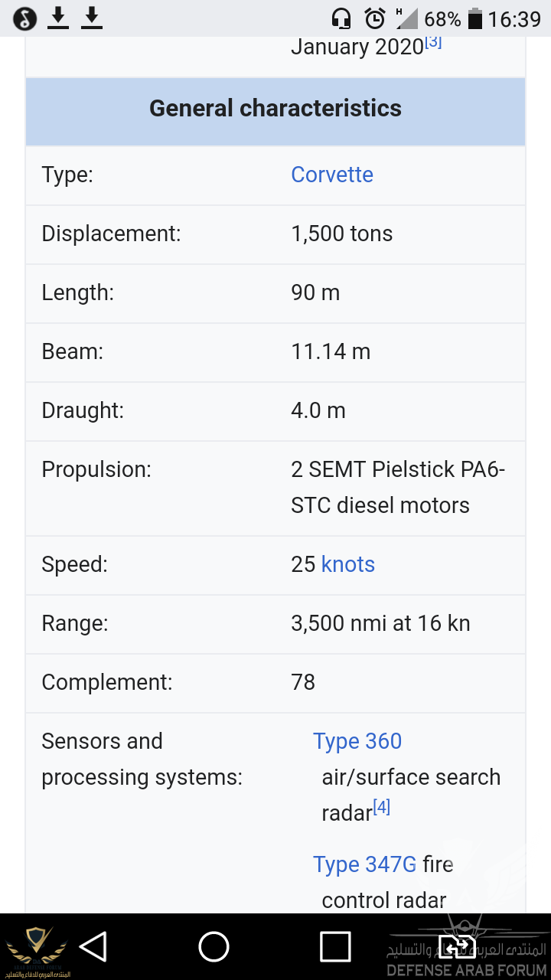Tap the General characteristics header

[275, 109]
